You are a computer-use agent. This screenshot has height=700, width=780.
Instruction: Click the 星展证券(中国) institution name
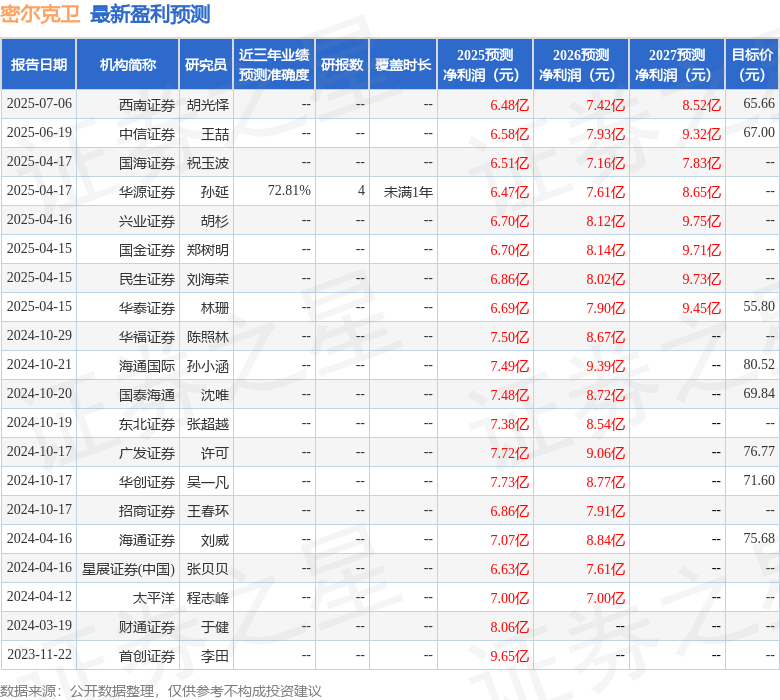(128, 569)
